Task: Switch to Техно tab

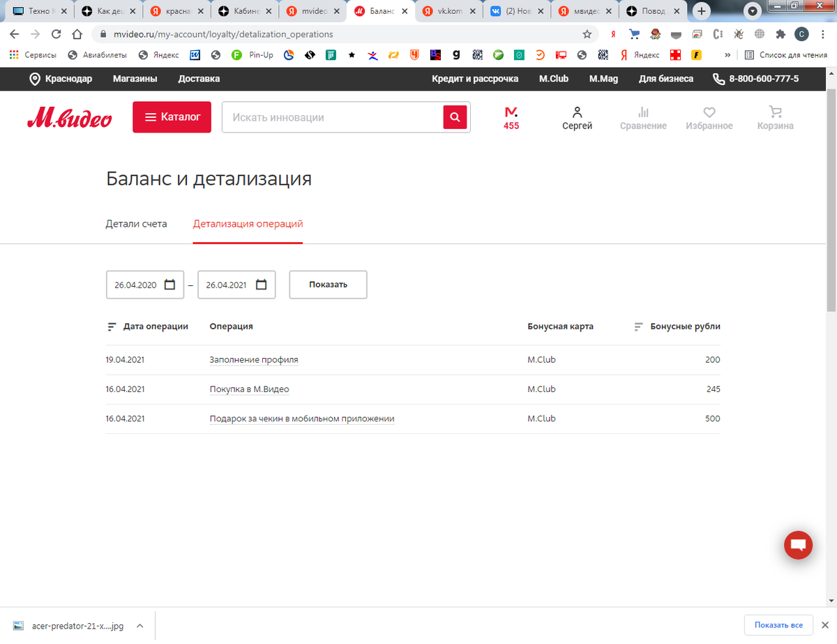Action: 40,11
